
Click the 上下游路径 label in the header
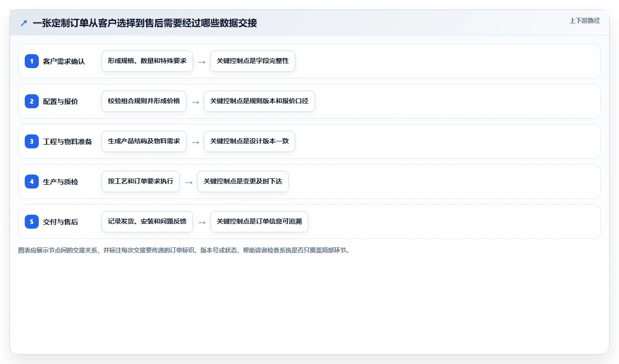(x=584, y=21)
